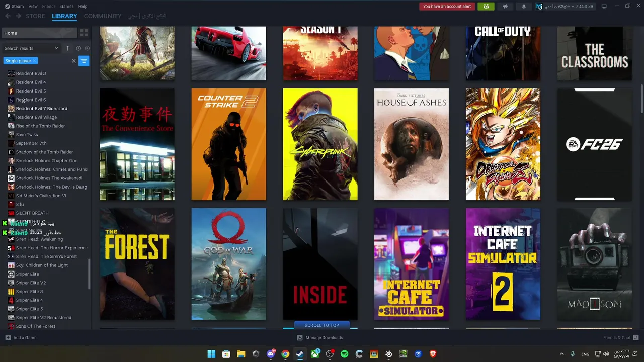Open Discord from the taskbar
The height and width of the screenshot is (362, 644).
pos(271,354)
